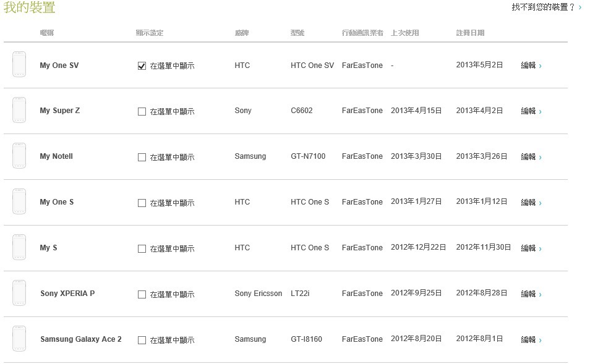Click the 上次使用 column header
Viewport: 590px width, 364px height.
[405, 33]
